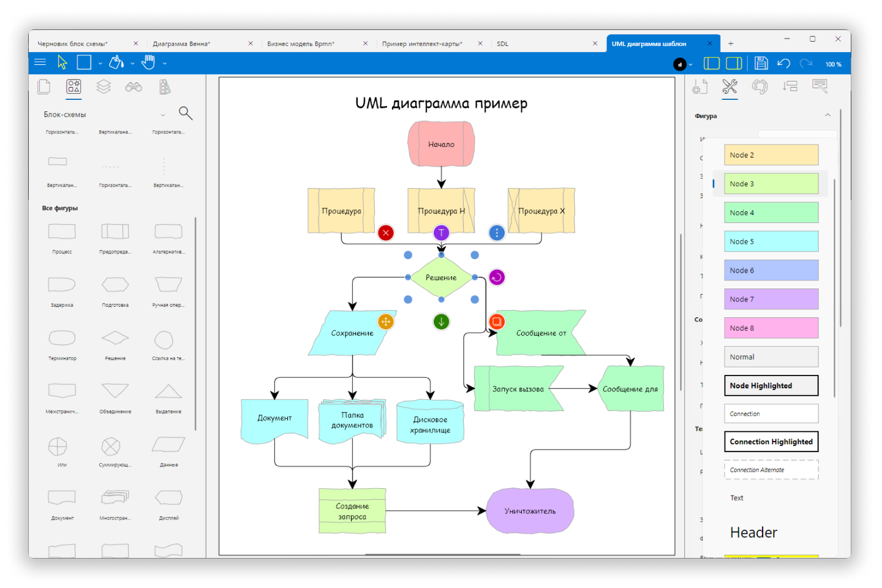Apply the Node 7 purple style
Image resolution: width=882 pixels, height=588 pixels.
[x=771, y=300]
